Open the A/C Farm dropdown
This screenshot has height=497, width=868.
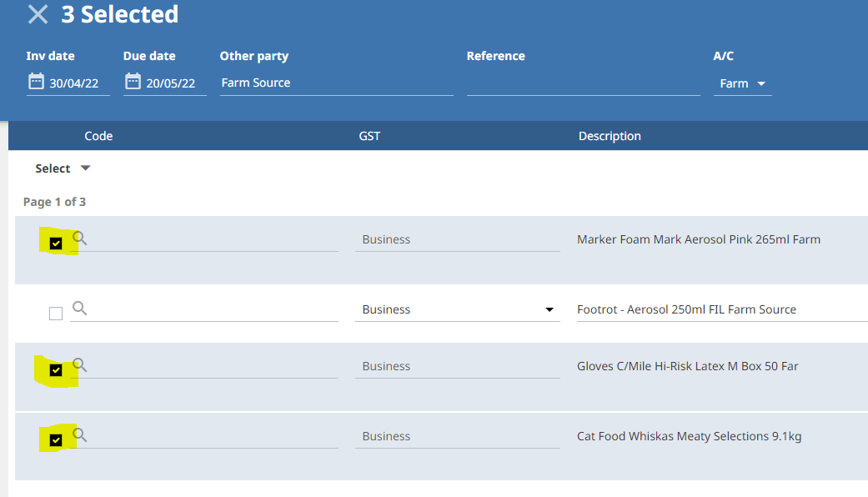pos(742,83)
